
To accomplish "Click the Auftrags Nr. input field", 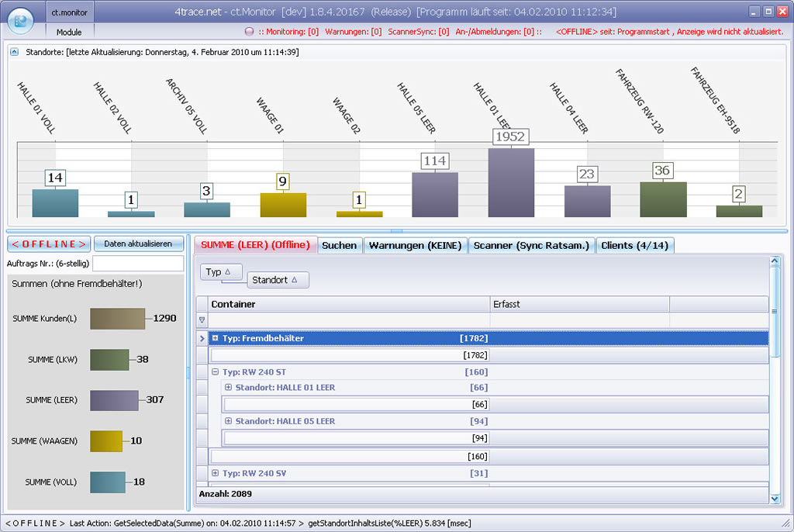I will point(138,264).
